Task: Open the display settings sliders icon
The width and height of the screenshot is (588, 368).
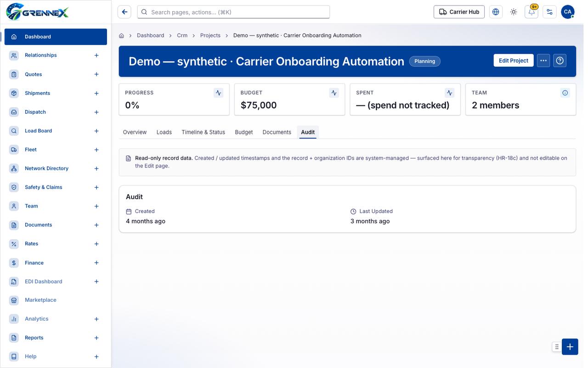Action: (549, 12)
